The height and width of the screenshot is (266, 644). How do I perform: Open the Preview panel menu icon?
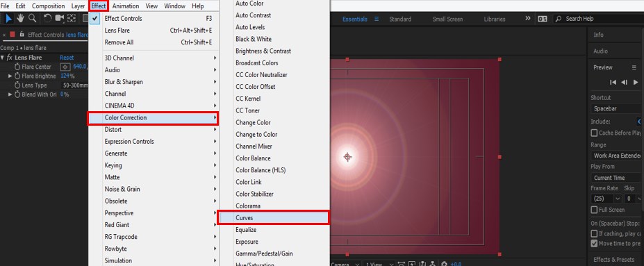pyautogui.click(x=634, y=67)
